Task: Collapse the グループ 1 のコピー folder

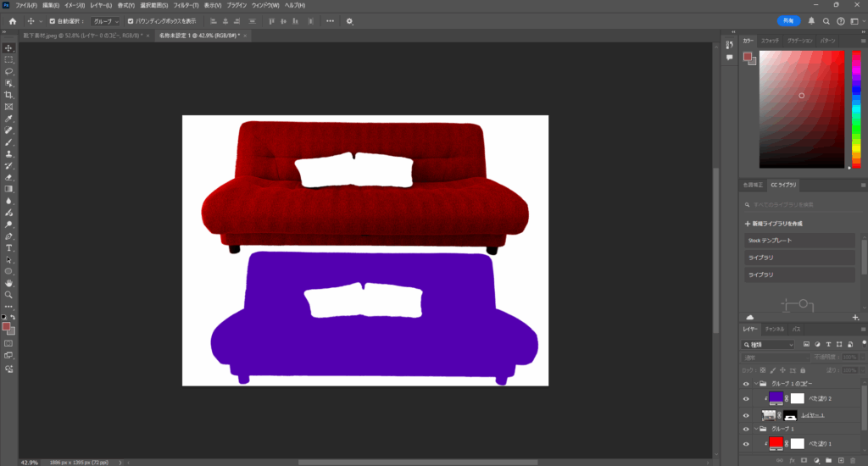Action: coord(747,383)
